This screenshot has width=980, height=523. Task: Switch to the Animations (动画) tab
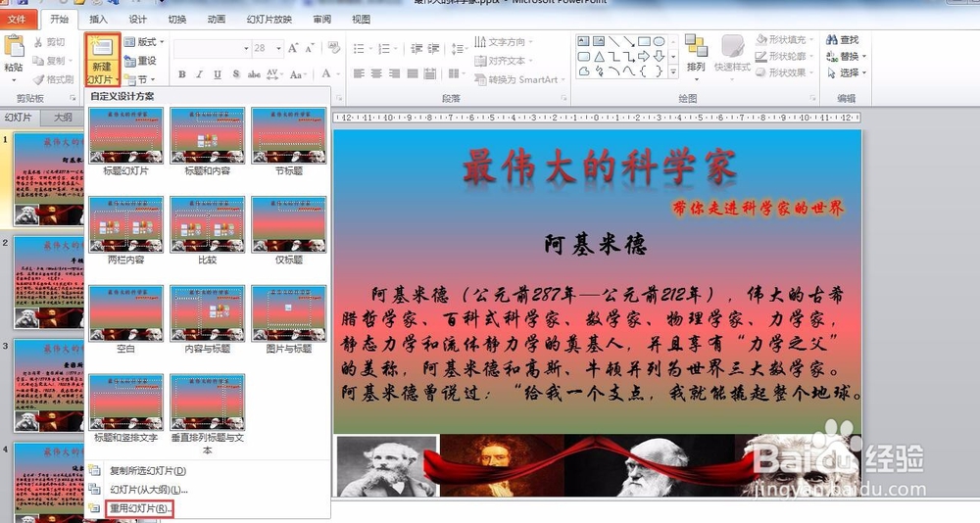click(217, 20)
